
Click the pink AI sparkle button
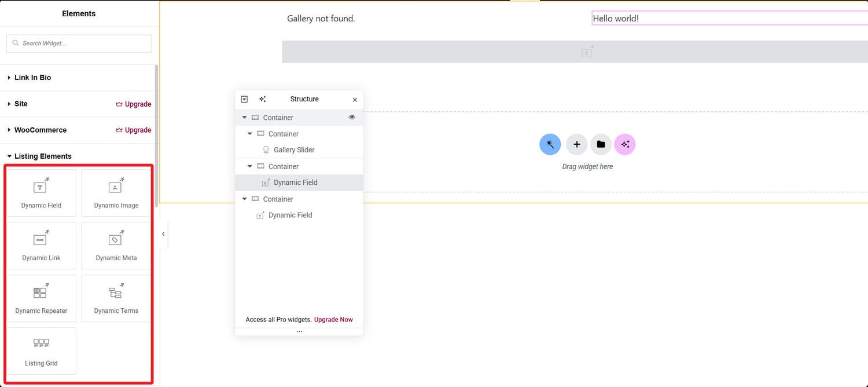(x=625, y=144)
